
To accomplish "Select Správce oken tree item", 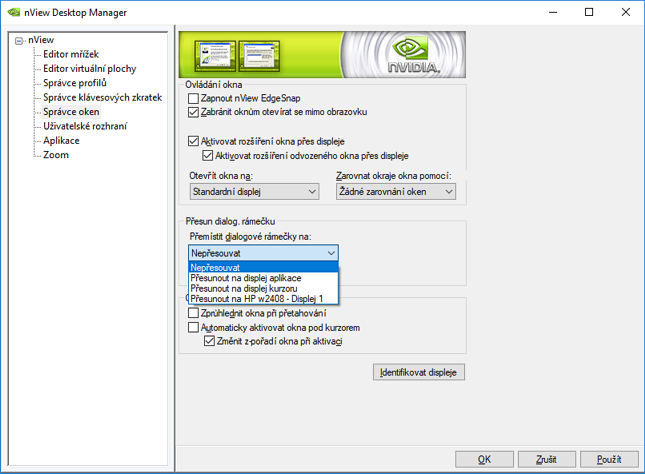I will point(71,112).
